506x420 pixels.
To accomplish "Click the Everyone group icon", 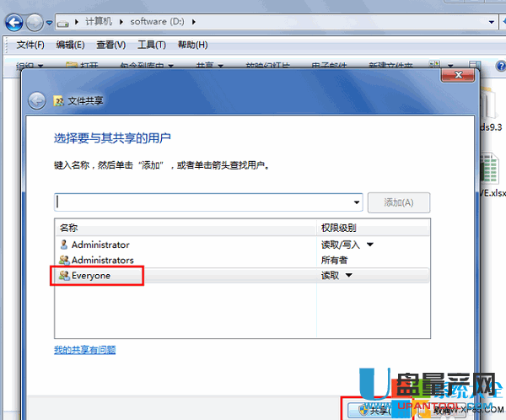I will pos(64,276).
